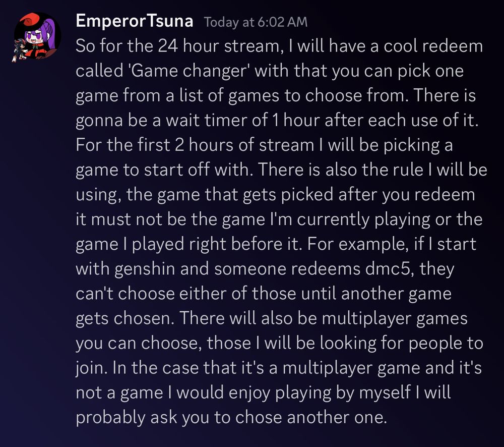Image resolution: width=504 pixels, height=447 pixels.
Task: Click the small Shadow character on avatar
Action: (x=19, y=49)
